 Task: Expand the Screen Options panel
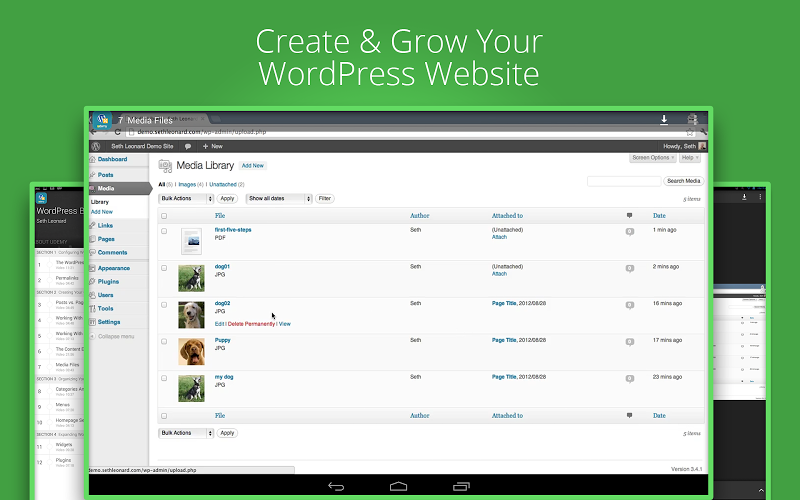point(653,158)
